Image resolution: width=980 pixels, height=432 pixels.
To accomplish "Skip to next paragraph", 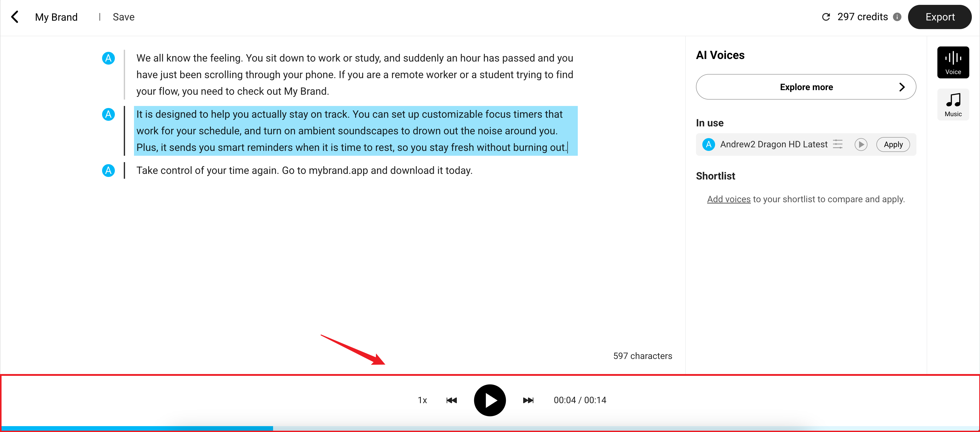I will [x=528, y=400].
